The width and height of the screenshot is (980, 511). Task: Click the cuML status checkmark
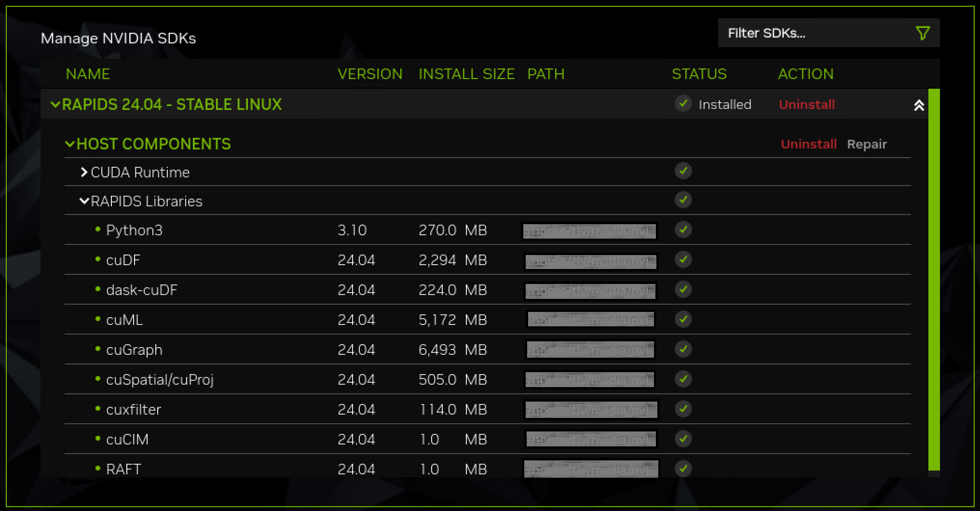[x=683, y=319]
